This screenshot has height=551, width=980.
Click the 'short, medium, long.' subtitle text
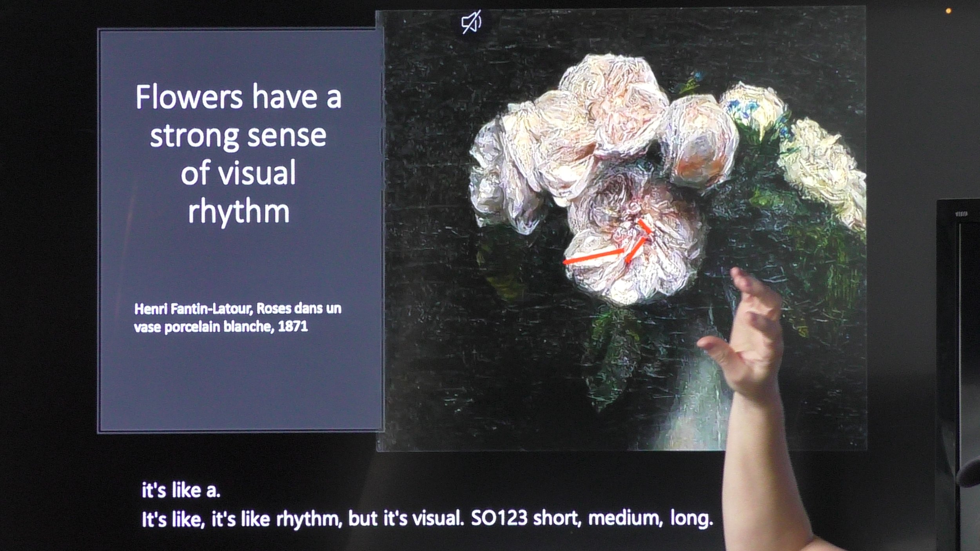pyautogui.click(x=622, y=518)
